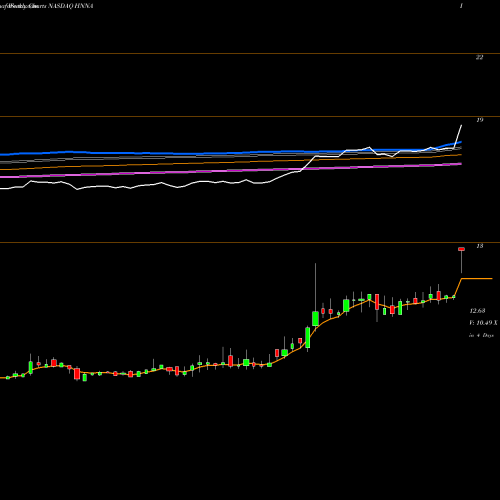
Task: Click the V: 10.49 X volume text
Action: 483,323
